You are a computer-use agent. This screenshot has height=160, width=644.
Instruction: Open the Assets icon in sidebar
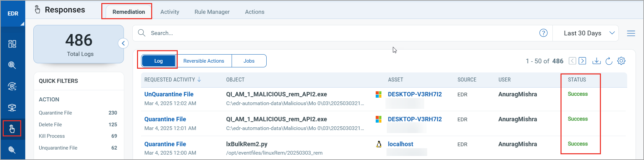[12, 107]
